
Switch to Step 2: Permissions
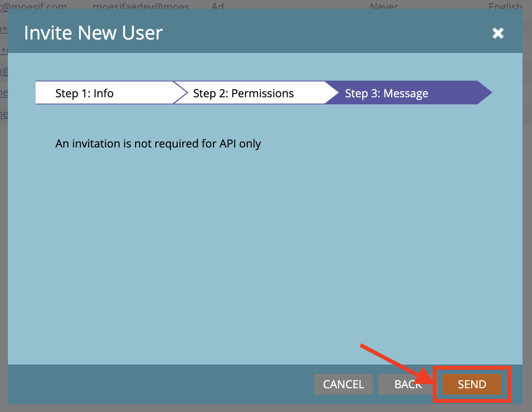tap(243, 93)
